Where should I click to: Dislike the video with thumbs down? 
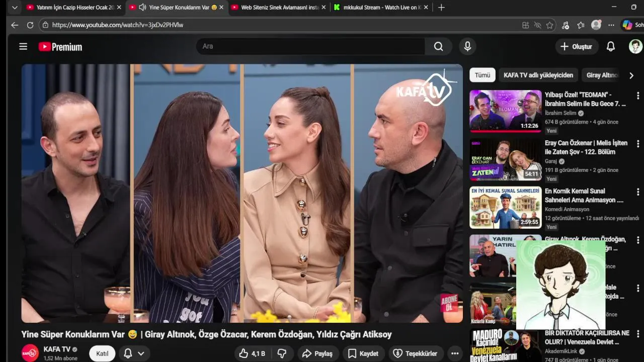[282, 353]
